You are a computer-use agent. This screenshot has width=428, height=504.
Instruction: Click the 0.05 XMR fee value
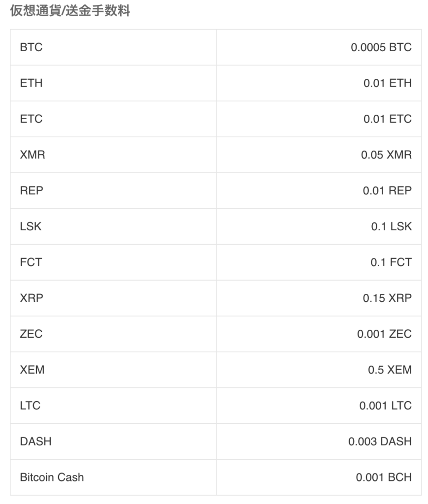(x=386, y=155)
